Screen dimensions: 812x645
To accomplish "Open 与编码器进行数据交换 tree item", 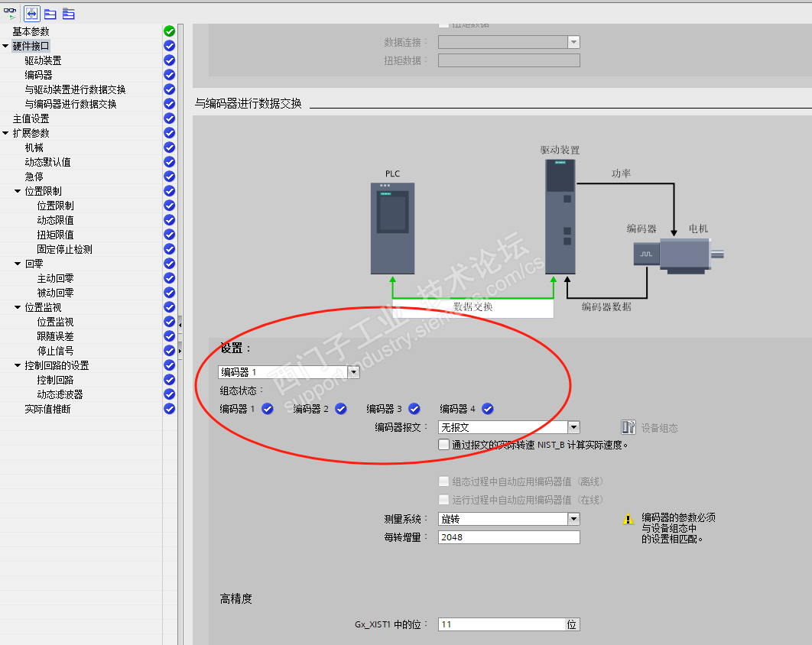I will (70, 104).
